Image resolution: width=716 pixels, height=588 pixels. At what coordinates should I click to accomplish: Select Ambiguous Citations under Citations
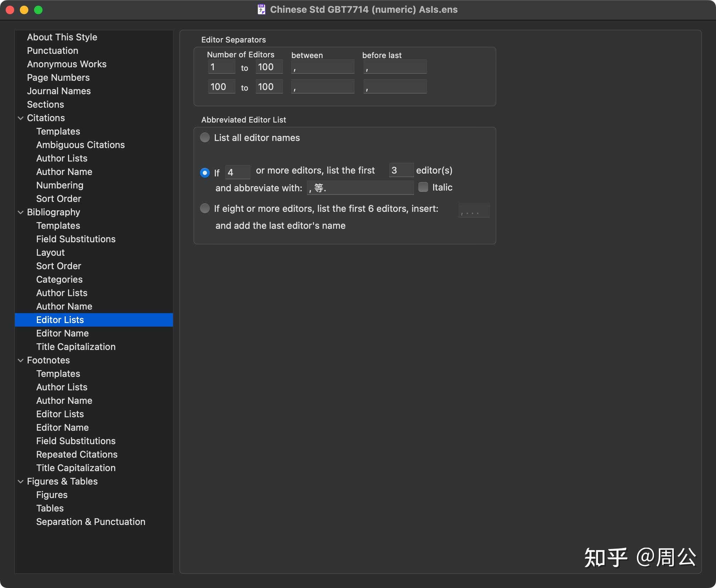tap(80, 145)
